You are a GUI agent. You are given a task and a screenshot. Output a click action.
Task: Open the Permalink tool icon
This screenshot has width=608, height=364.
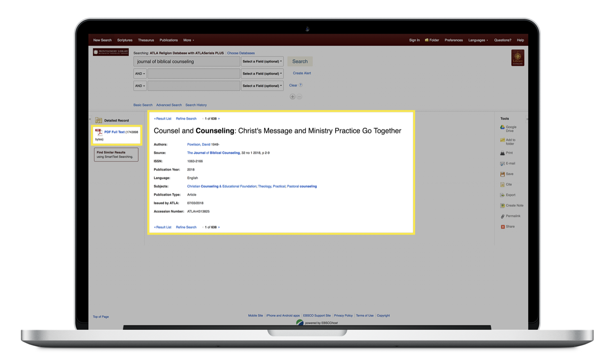(502, 216)
